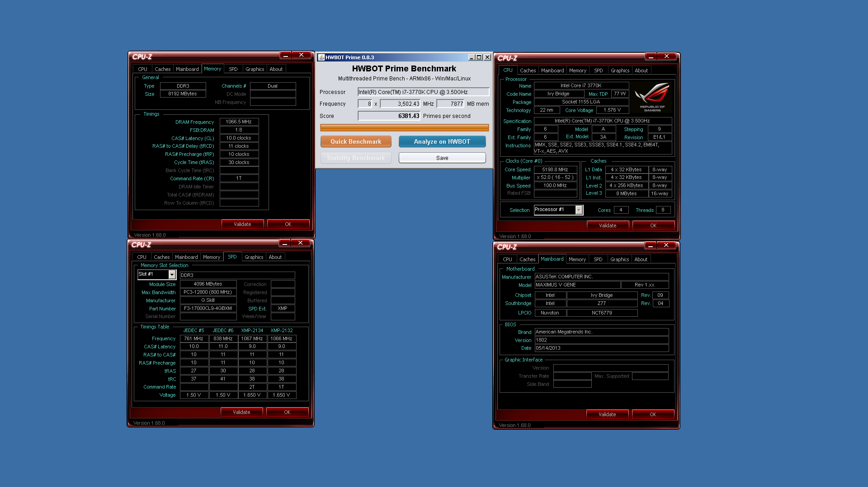Screen dimensions: 868x488
Task: Click the 3,502.43 MHz frequency field
Action: [401, 104]
